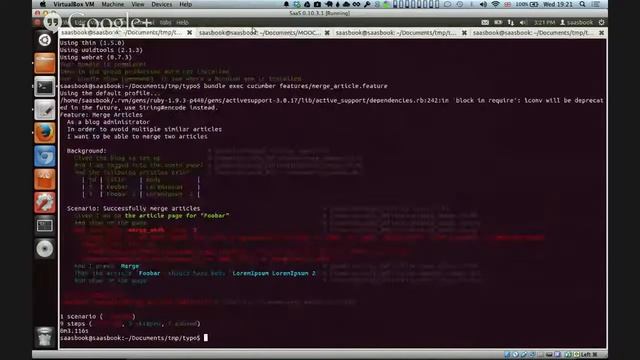Launch Firefox from the Ubuntu dock
Viewport: 640px width, 360px height.
(44, 133)
